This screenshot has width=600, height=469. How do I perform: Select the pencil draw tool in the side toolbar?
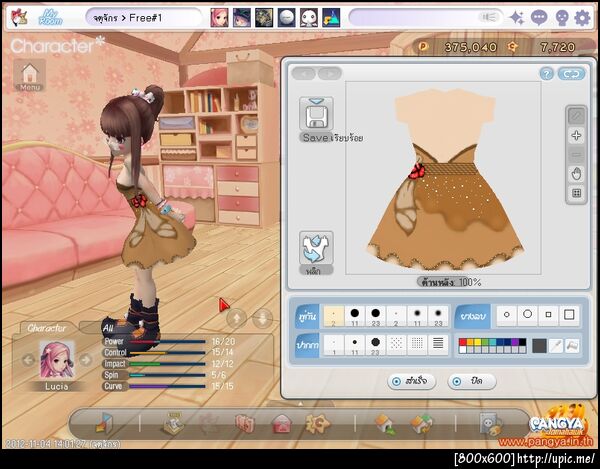click(x=576, y=116)
